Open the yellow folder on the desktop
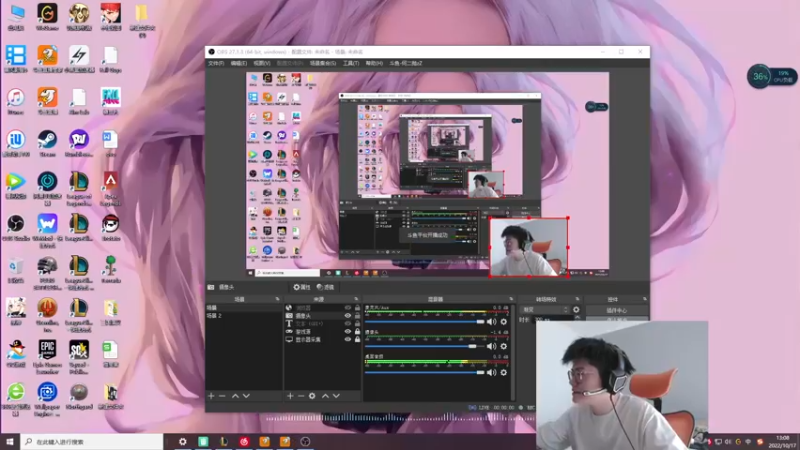The width and height of the screenshot is (800, 450). point(141,20)
